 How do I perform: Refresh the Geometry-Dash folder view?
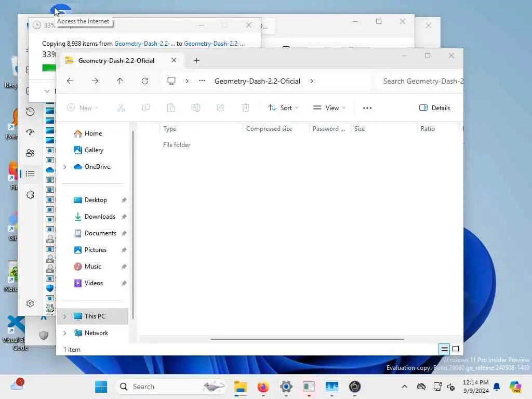point(145,81)
